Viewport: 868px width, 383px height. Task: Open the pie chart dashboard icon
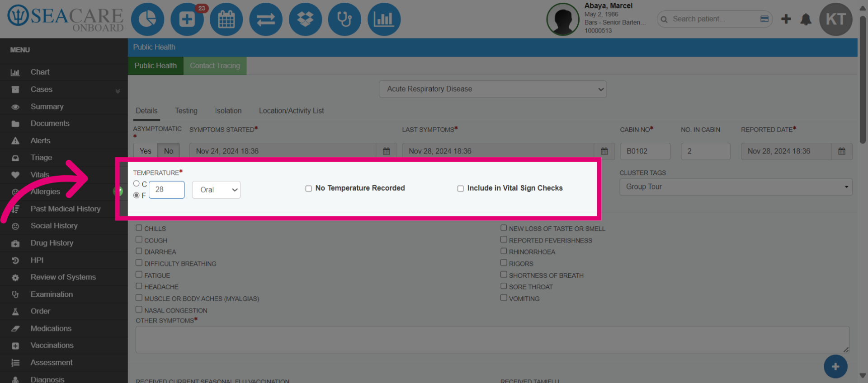pyautogui.click(x=147, y=19)
